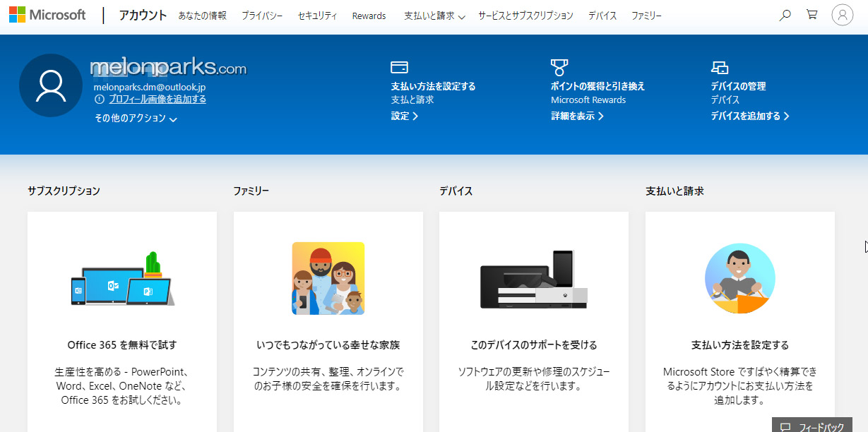Image resolution: width=868 pixels, height=432 pixels.
Task: Click the feedback speech bubble icon
Action: click(x=785, y=427)
